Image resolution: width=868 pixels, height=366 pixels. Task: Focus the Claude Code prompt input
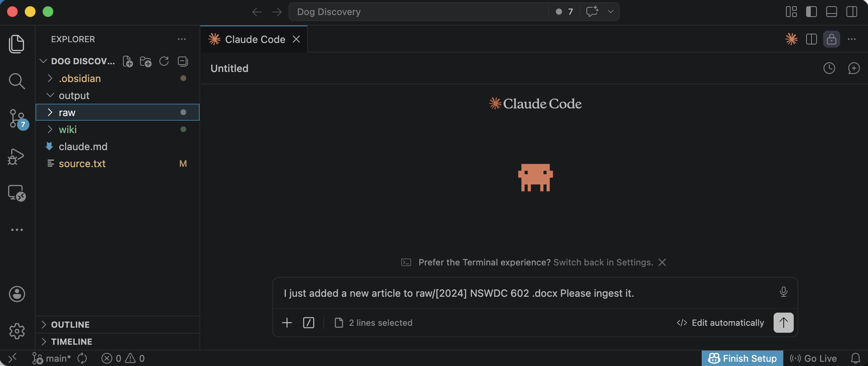(526, 293)
